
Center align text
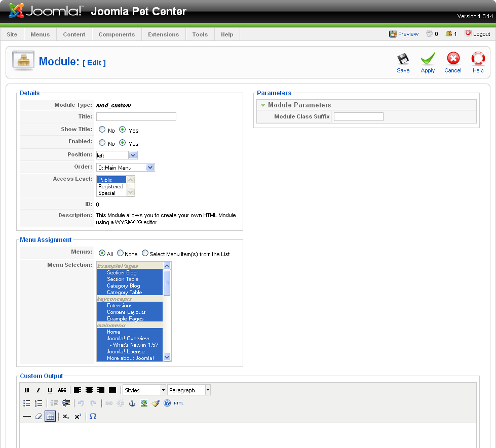89,390
